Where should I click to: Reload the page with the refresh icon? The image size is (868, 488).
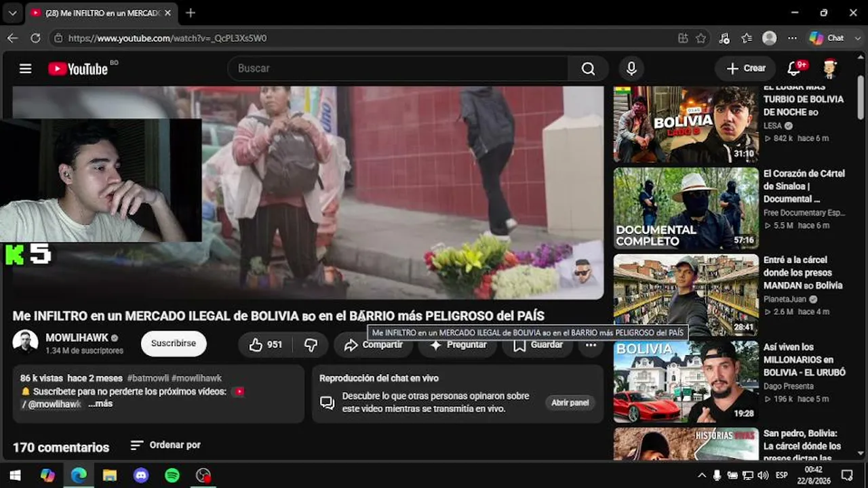pyautogui.click(x=35, y=38)
